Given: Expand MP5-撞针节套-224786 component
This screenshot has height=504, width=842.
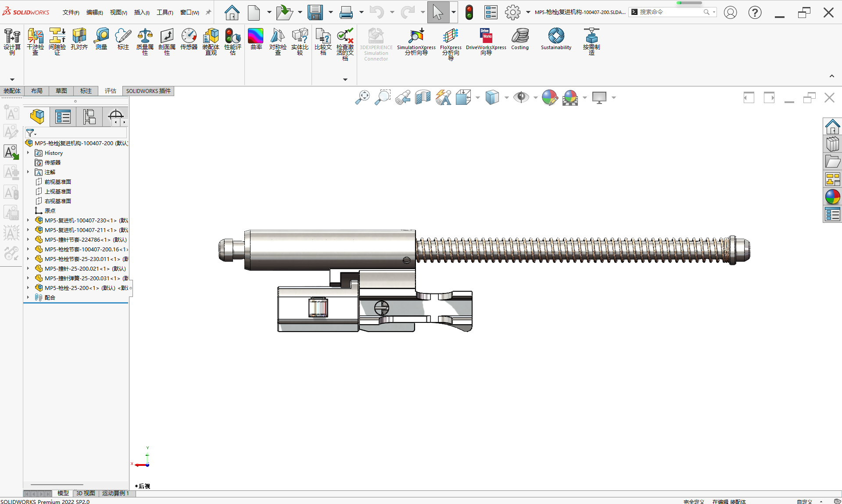Looking at the screenshot, I should (x=28, y=239).
